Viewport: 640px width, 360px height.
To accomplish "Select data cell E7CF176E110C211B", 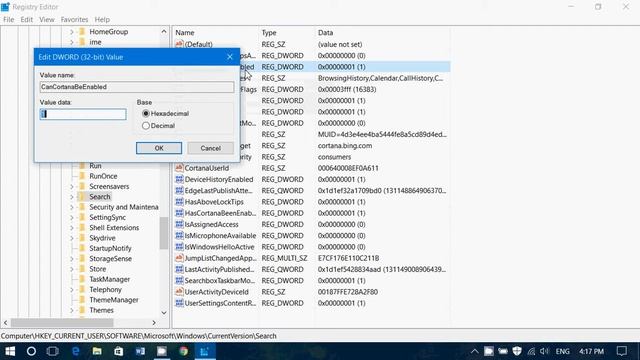I will click(349, 258).
